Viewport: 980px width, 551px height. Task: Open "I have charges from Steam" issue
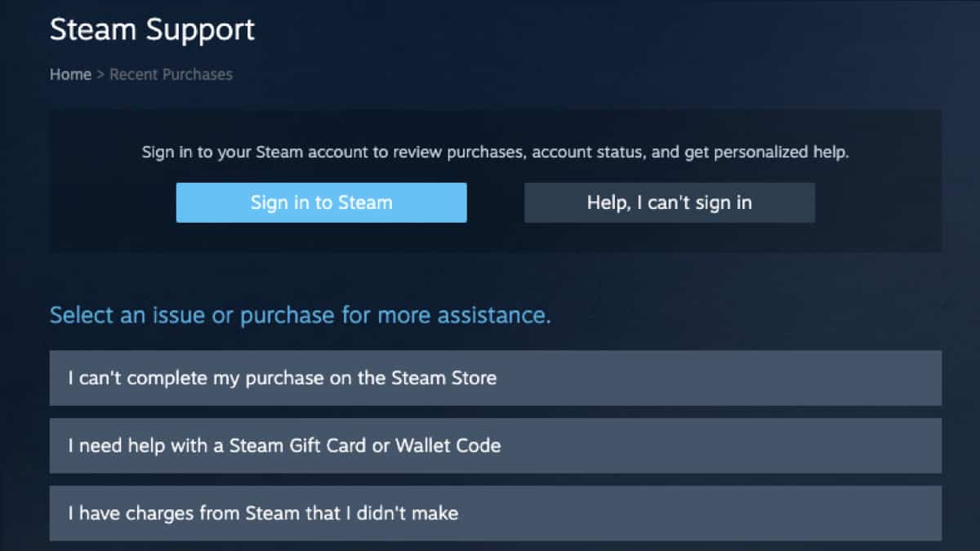pos(495,513)
